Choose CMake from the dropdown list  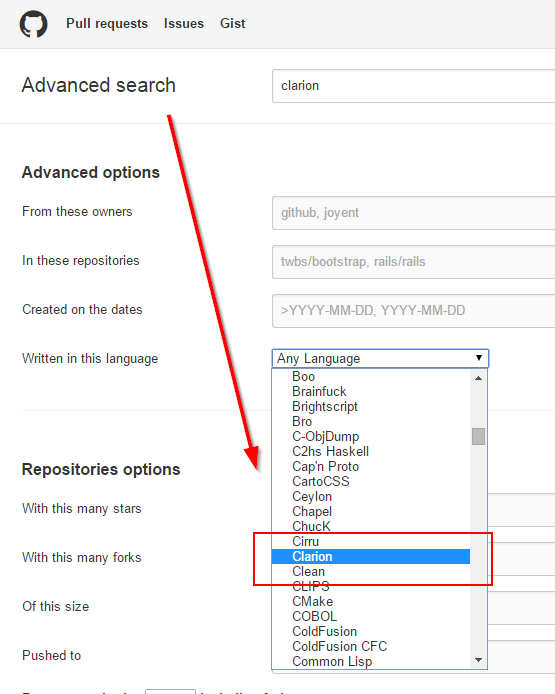pyautogui.click(x=371, y=601)
